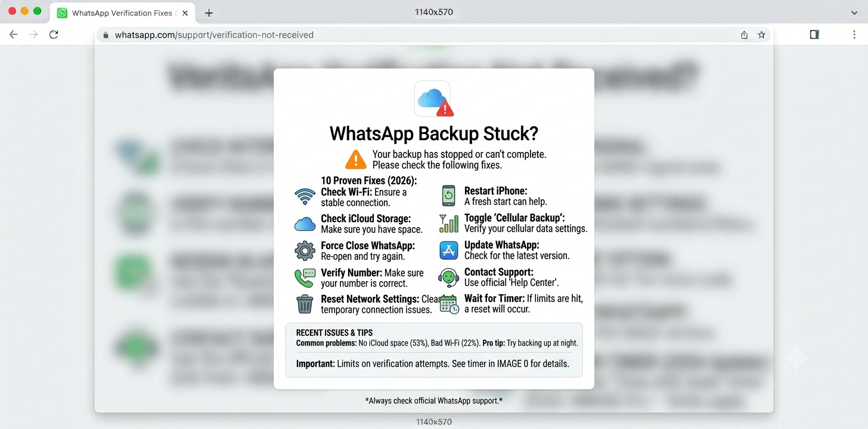Image resolution: width=868 pixels, height=429 pixels.
Task: Open the browser three-dot menu
Action: pos(854,35)
